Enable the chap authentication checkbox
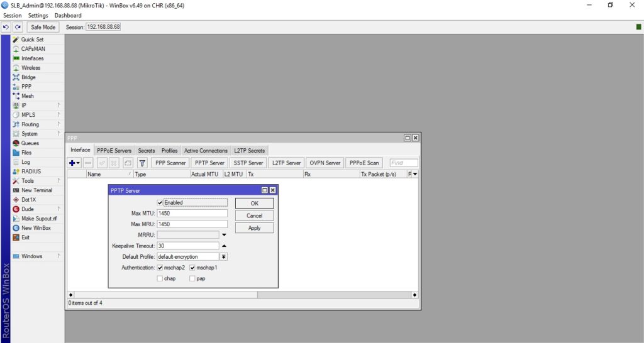 pyautogui.click(x=160, y=278)
